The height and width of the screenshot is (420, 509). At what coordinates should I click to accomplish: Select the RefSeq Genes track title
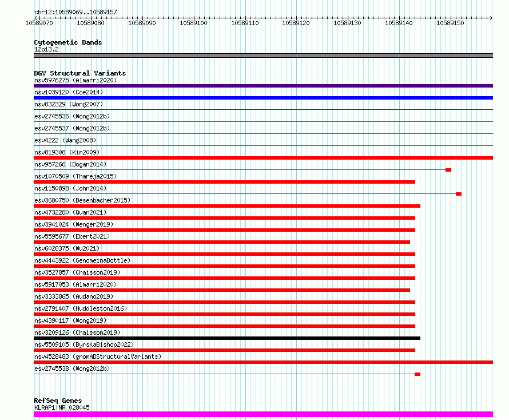tap(58, 401)
